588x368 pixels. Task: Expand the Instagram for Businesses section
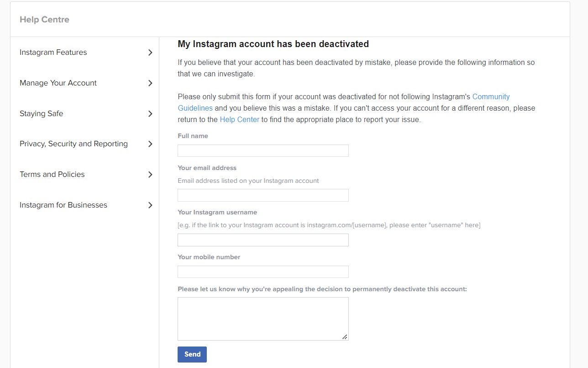click(x=150, y=205)
